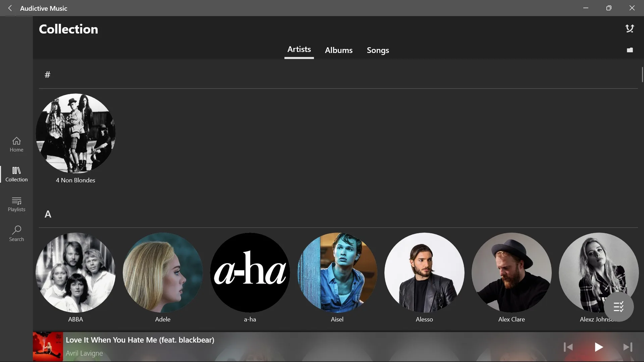Skip to next track
644x362 pixels.
[628, 347]
